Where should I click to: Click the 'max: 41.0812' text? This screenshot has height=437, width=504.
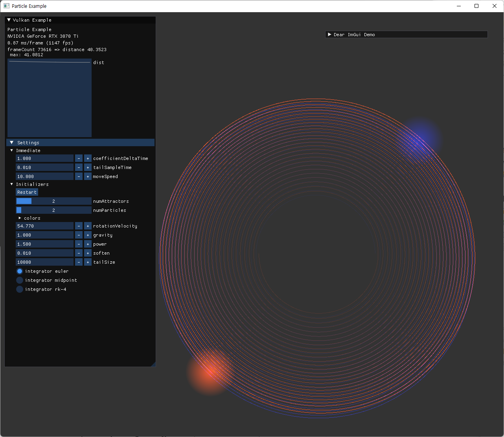26,55
